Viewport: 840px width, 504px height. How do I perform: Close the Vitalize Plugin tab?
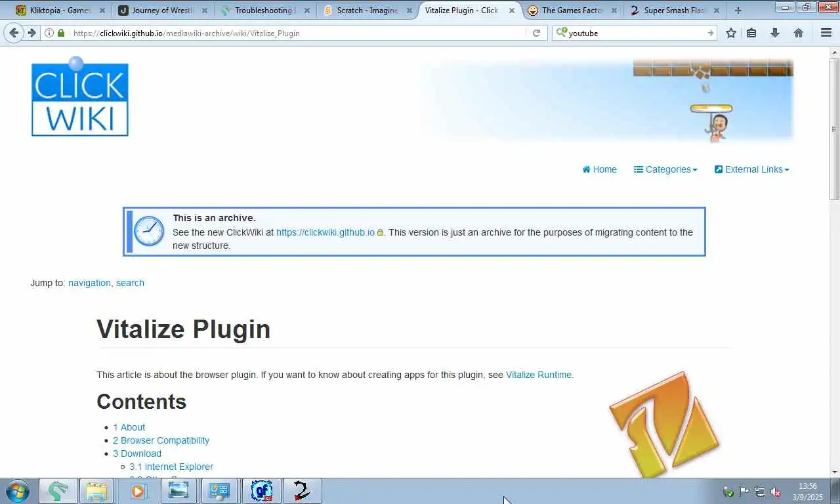(512, 10)
